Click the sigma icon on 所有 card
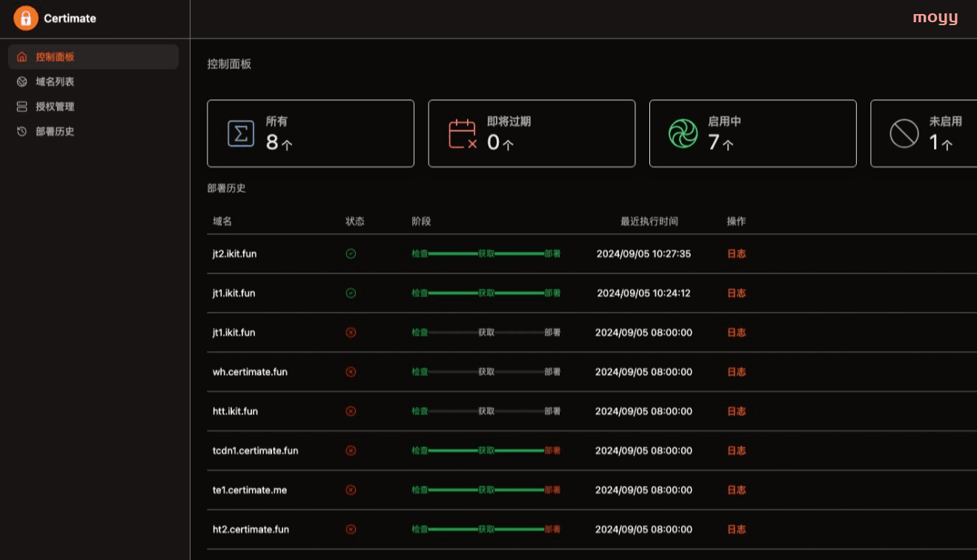977x560 pixels. point(241,134)
